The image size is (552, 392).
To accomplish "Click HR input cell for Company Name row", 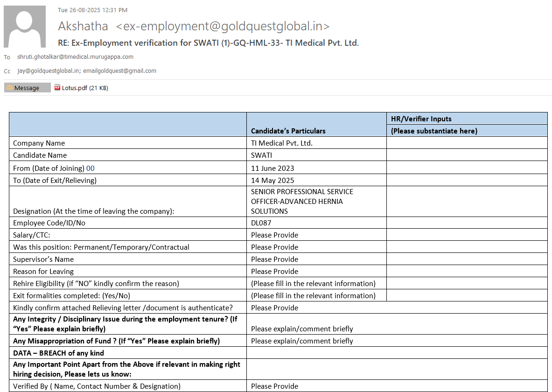I will (x=467, y=143).
